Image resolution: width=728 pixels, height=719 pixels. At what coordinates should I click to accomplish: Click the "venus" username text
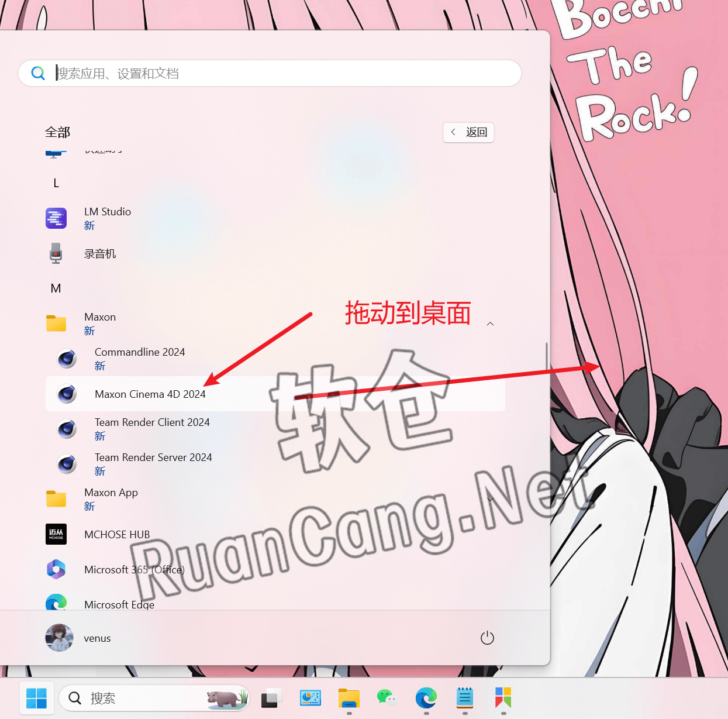coord(97,638)
